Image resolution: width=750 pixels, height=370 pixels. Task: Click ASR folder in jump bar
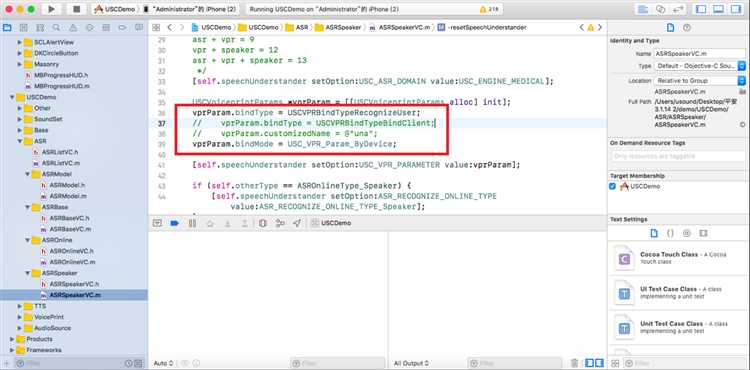click(297, 28)
